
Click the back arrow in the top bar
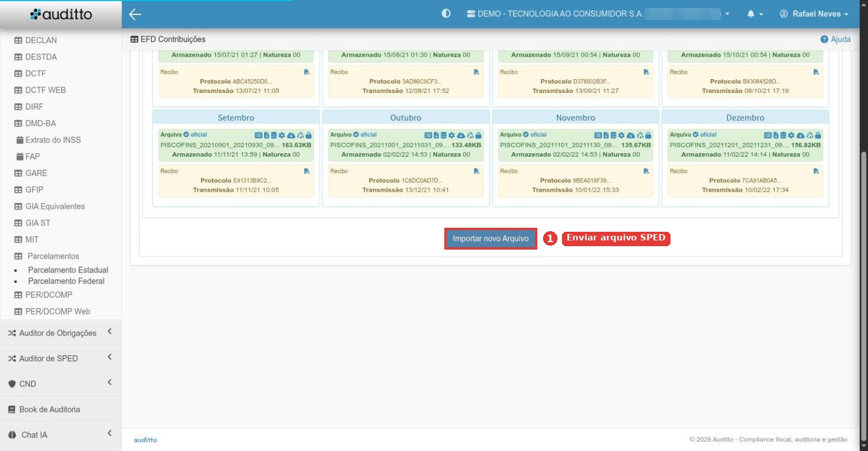[135, 14]
